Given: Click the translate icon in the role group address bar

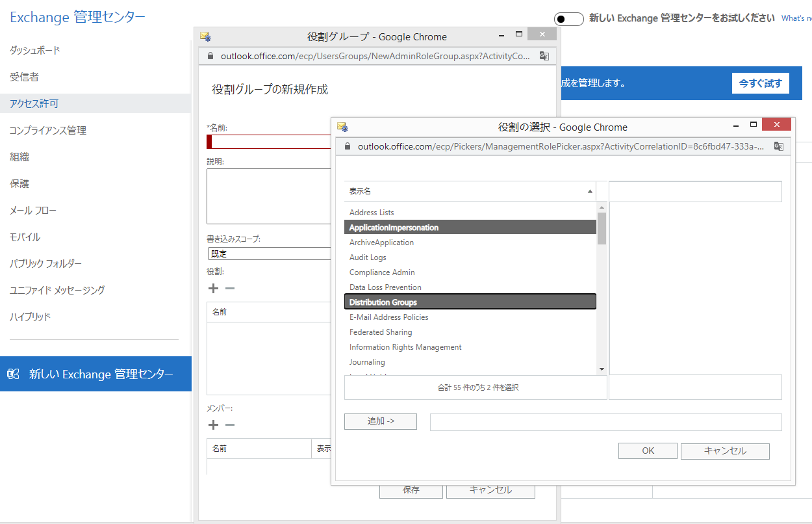Looking at the screenshot, I should 544,56.
